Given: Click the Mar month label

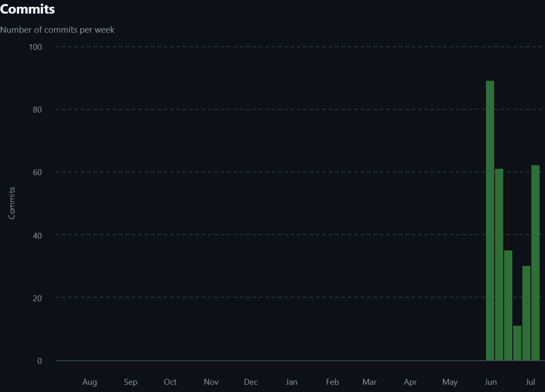Looking at the screenshot, I should coord(370,382).
